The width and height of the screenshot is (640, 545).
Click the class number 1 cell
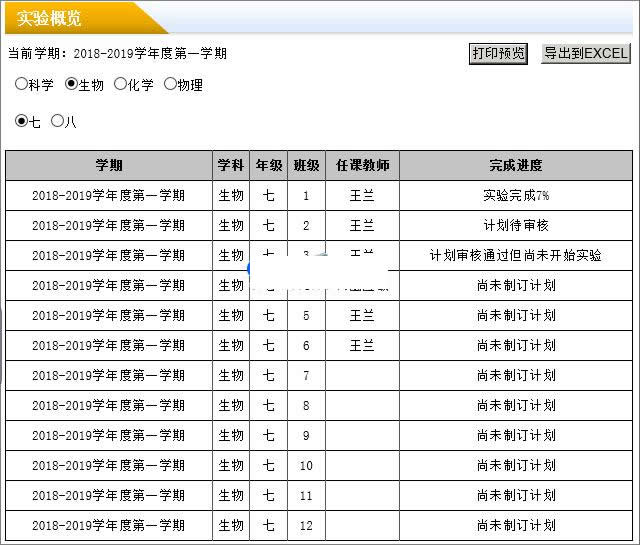click(x=307, y=196)
